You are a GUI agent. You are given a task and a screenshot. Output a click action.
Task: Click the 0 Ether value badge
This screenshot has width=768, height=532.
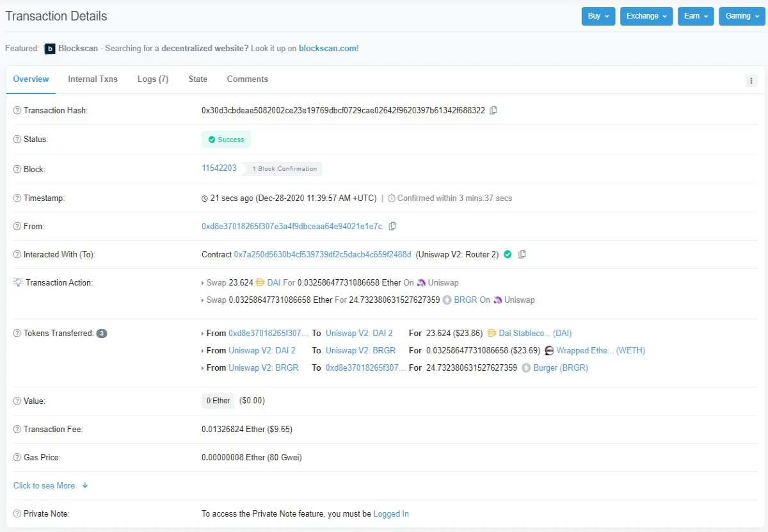218,401
